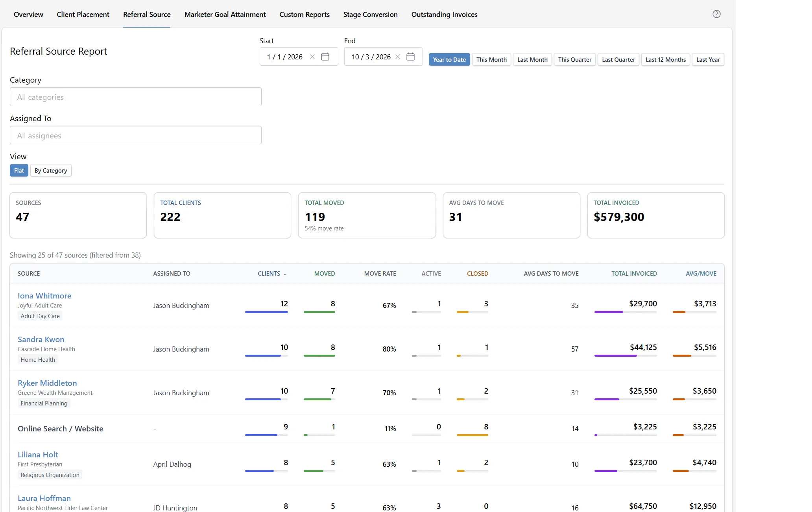
Task: Pick the Last Quarter date range
Action: [618, 59]
